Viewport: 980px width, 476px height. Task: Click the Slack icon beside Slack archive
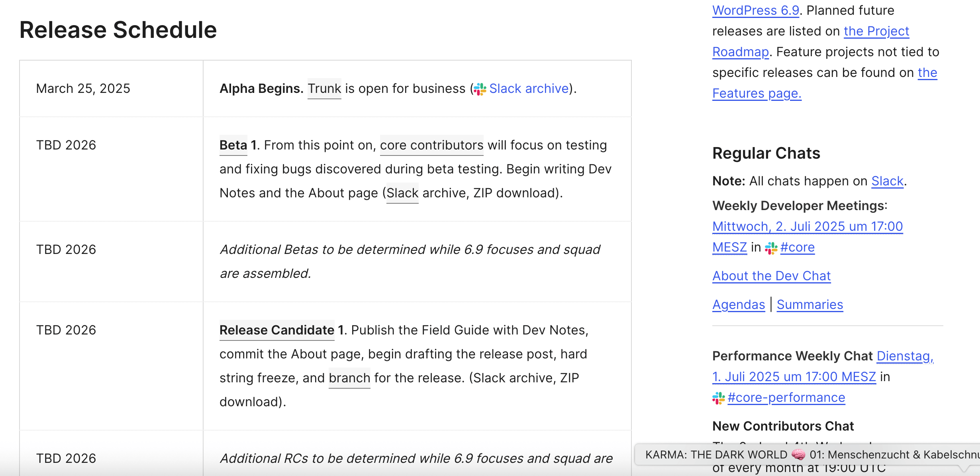pyautogui.click(x=480, y=89)
